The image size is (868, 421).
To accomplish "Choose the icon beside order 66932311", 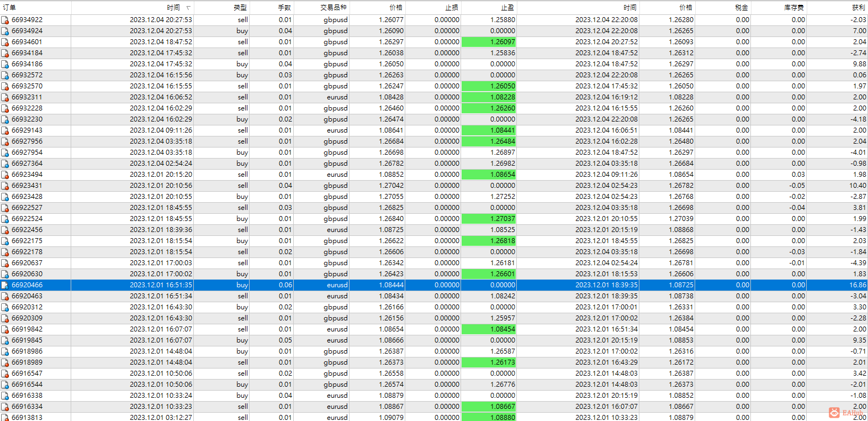I will click(x=5, y=97).
